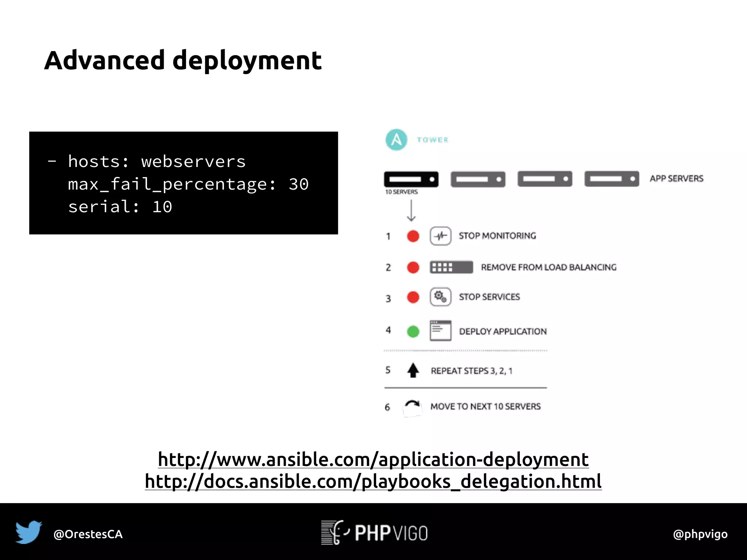747x560 pixels.
Task: Click the serial: 10 code line
Action: (120, 207)
